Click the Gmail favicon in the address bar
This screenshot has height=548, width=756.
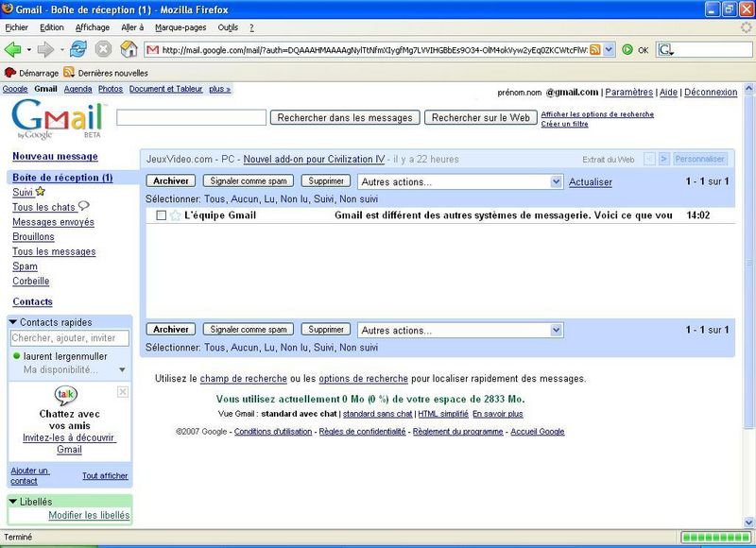pyautogui.click(x=153, y=50)
